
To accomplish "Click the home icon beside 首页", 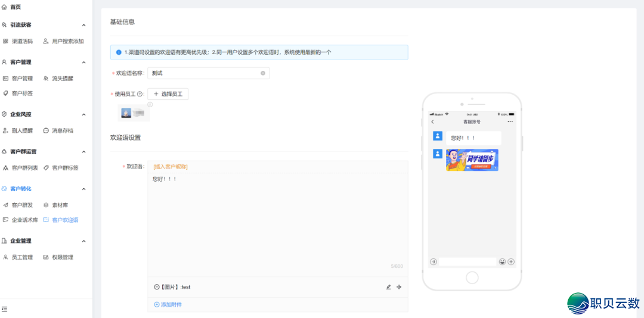I will (x=4, y=7).
